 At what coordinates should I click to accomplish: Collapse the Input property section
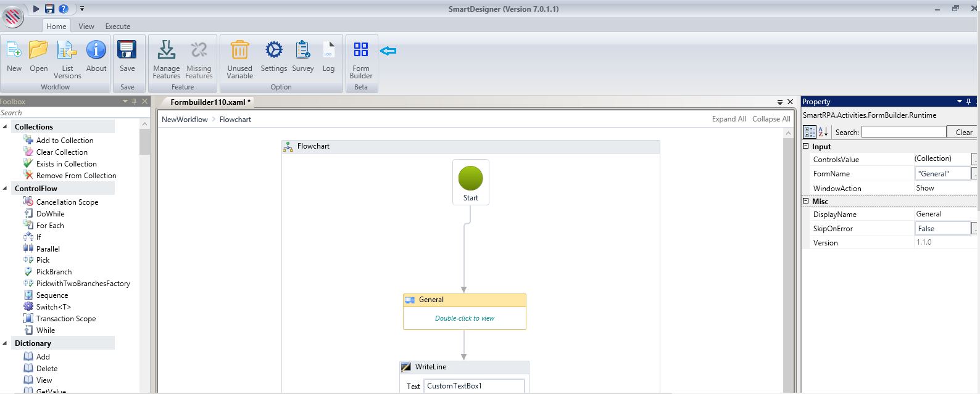(806, 147)
